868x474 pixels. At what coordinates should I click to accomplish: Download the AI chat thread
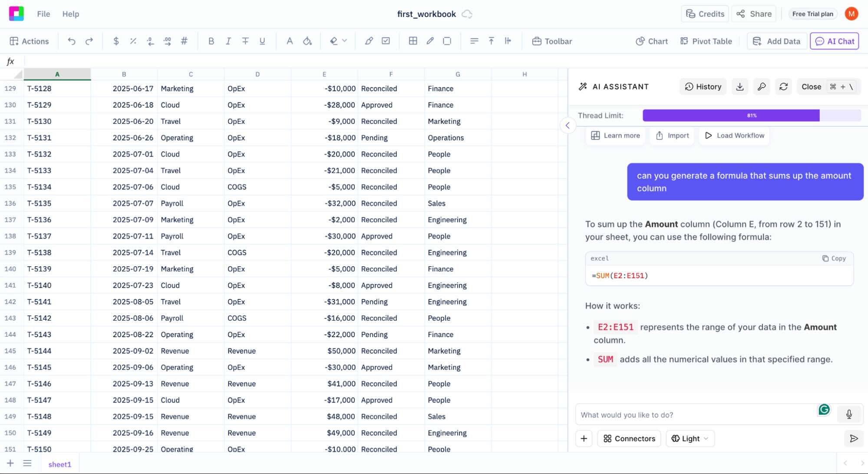(x=740, y=86)
